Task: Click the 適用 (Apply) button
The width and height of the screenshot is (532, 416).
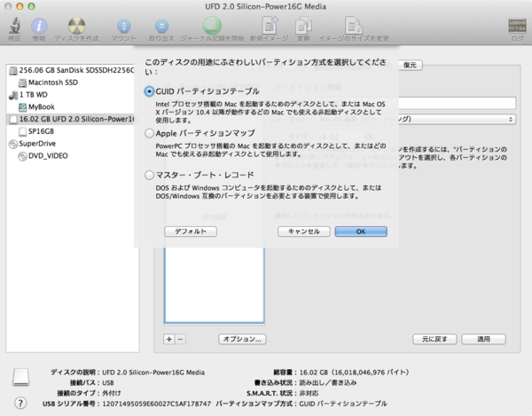Action: (483, 339)
